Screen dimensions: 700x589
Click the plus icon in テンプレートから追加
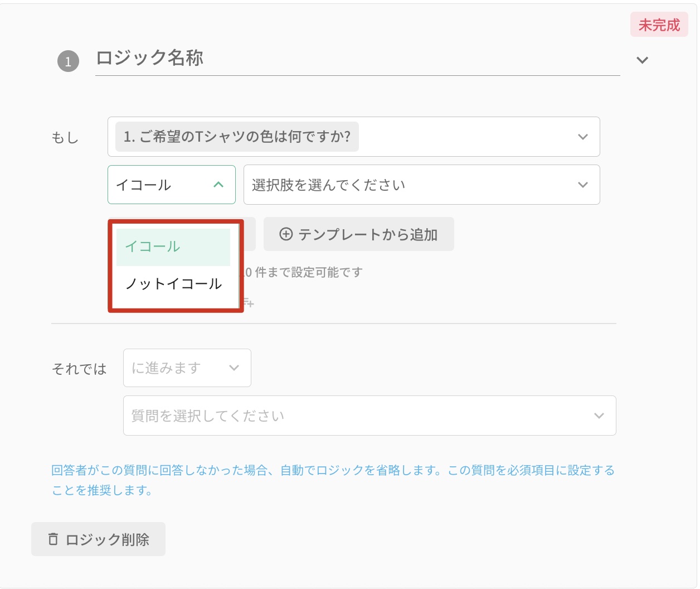[x=286, y=234]
